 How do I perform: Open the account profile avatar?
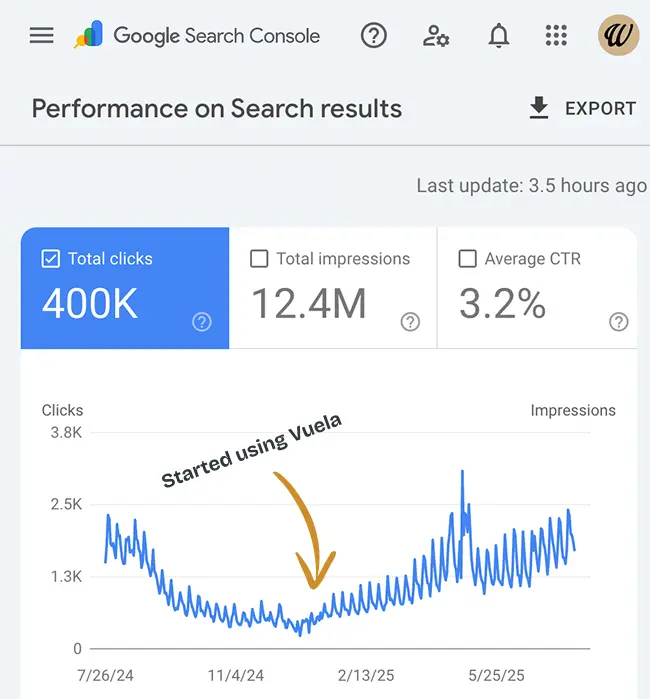click(x=618, y=36)
